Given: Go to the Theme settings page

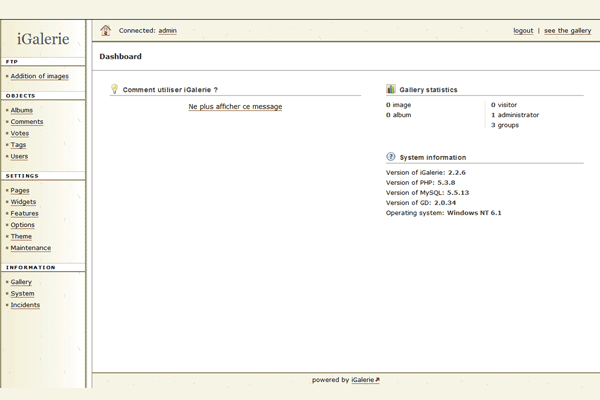Looking at the screenshot, I should pos(21,236).
